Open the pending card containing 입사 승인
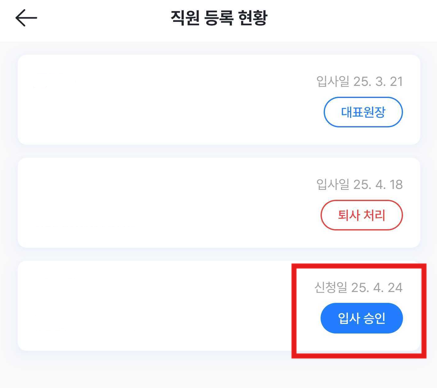This screenshot has width=437, height=388. (x=219, y=306)
